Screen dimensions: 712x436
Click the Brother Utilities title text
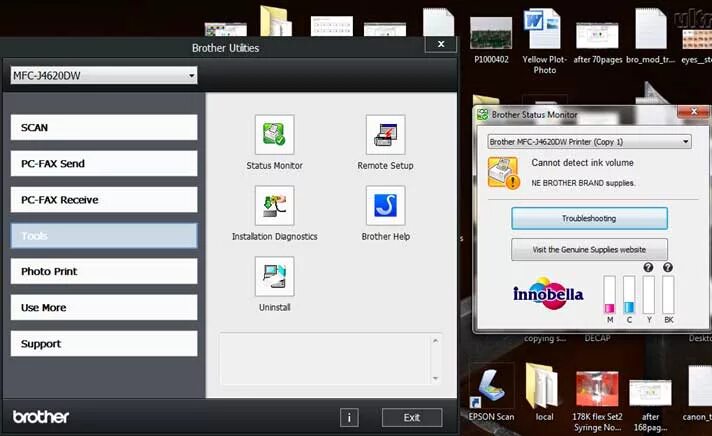pos(225,48)
